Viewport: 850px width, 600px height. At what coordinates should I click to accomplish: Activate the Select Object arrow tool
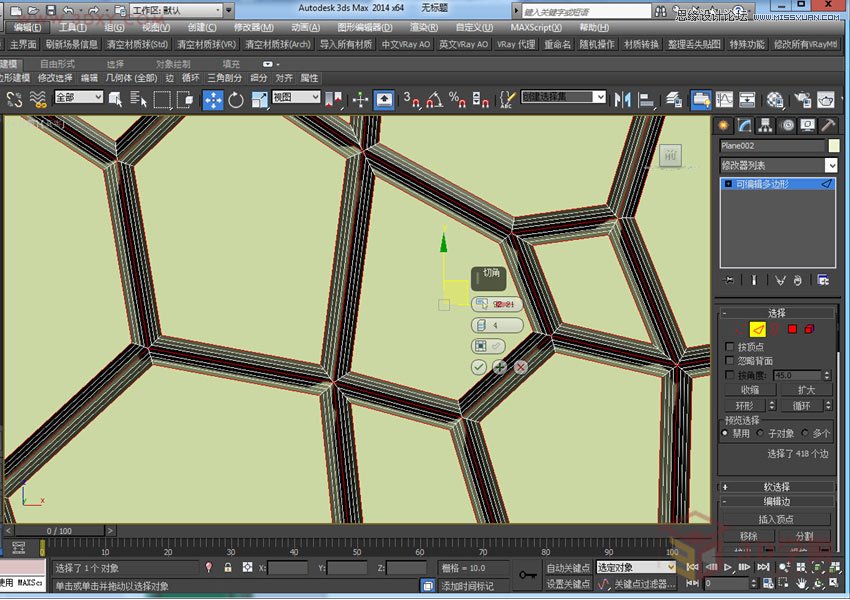pyautogui.click(x=115, y=100)
